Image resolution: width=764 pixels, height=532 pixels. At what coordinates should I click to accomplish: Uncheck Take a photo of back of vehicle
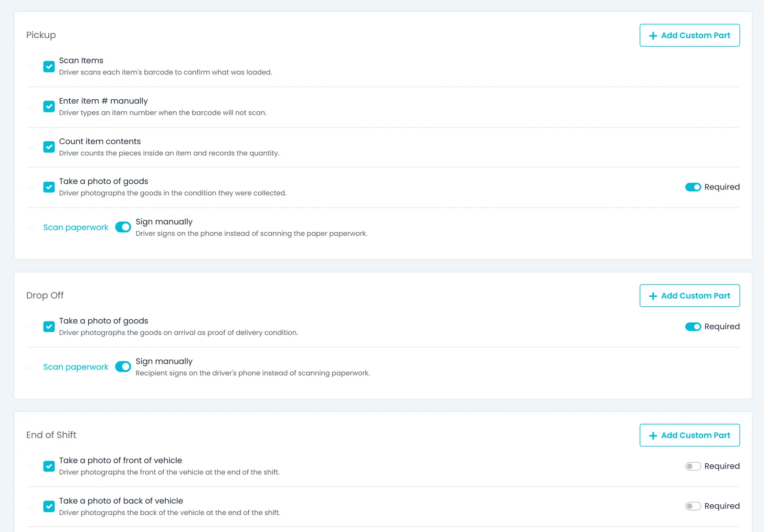click(49, 506)
